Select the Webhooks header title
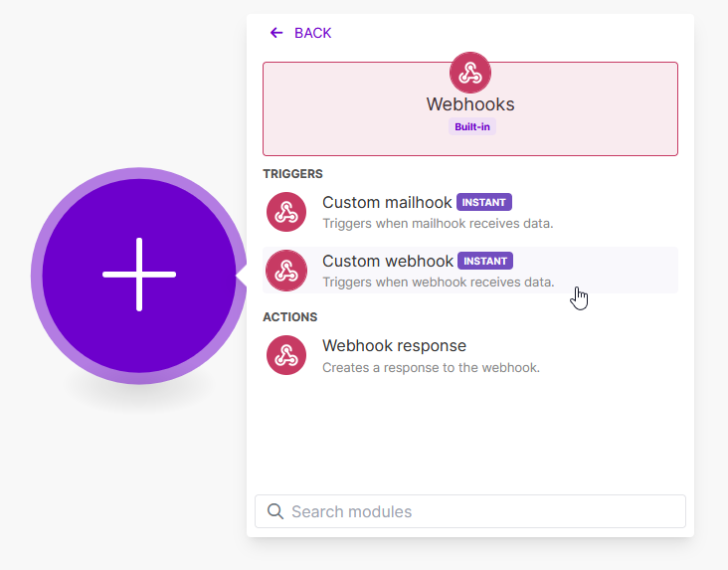 tap(470, 104)
